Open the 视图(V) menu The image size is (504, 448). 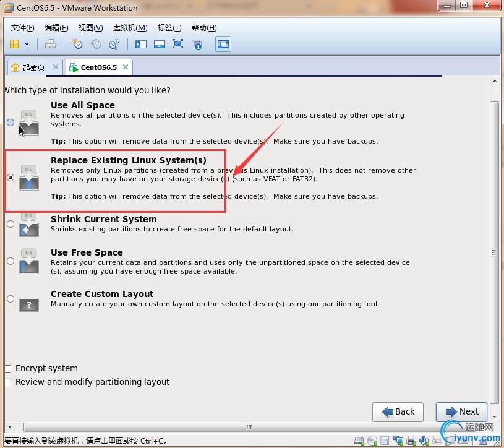tap(90, 28)
